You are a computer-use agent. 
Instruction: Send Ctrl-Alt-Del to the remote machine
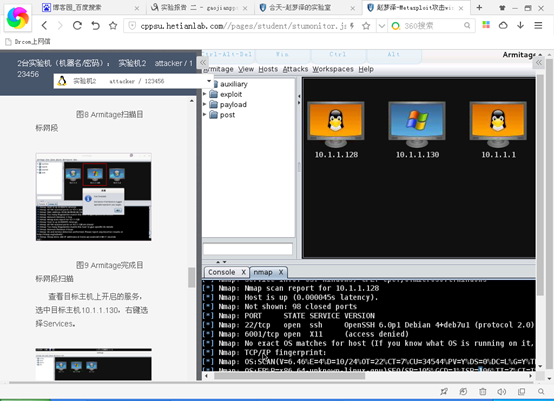[228, 54]
